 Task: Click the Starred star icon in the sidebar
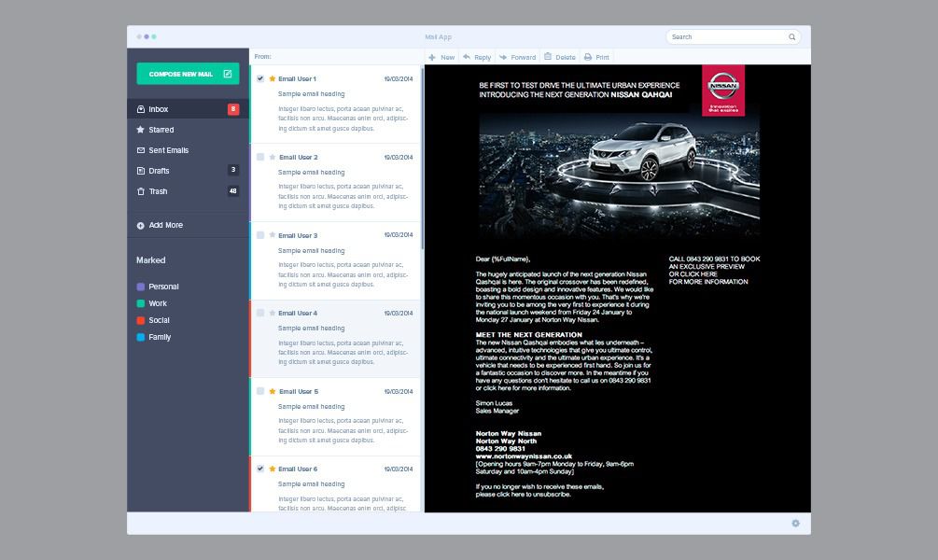[141, 130]
